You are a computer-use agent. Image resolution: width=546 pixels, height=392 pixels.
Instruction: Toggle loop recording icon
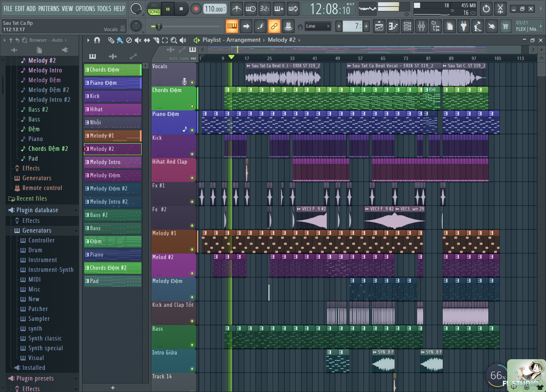tap(293, 9)
